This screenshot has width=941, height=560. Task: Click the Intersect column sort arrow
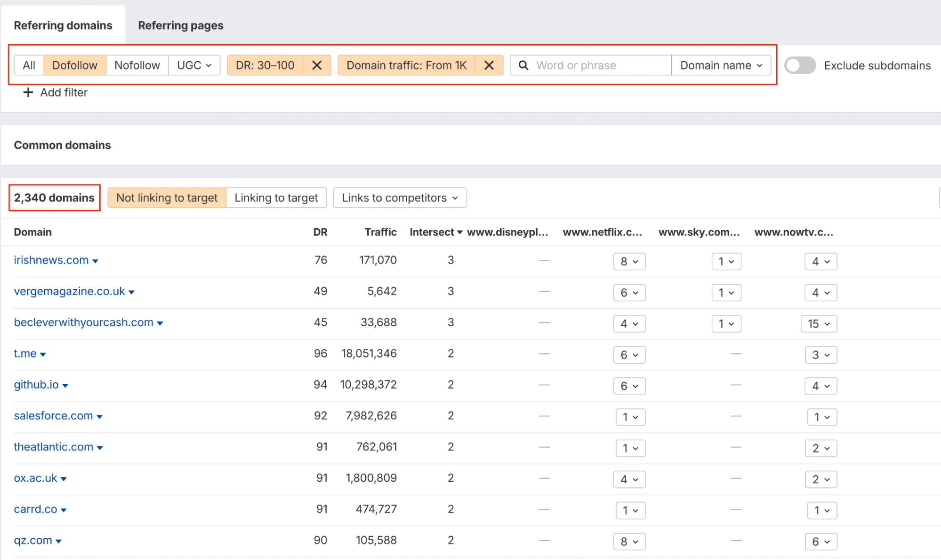[x=460, y=232]
